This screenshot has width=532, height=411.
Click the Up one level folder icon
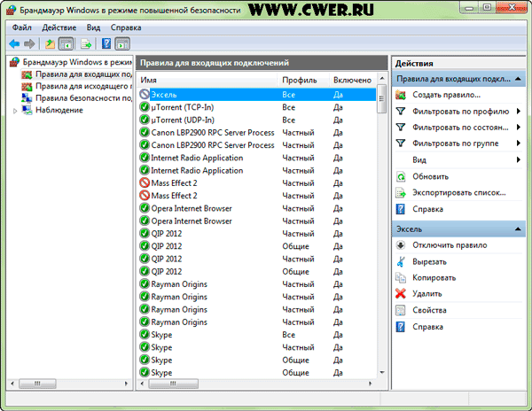50,43
